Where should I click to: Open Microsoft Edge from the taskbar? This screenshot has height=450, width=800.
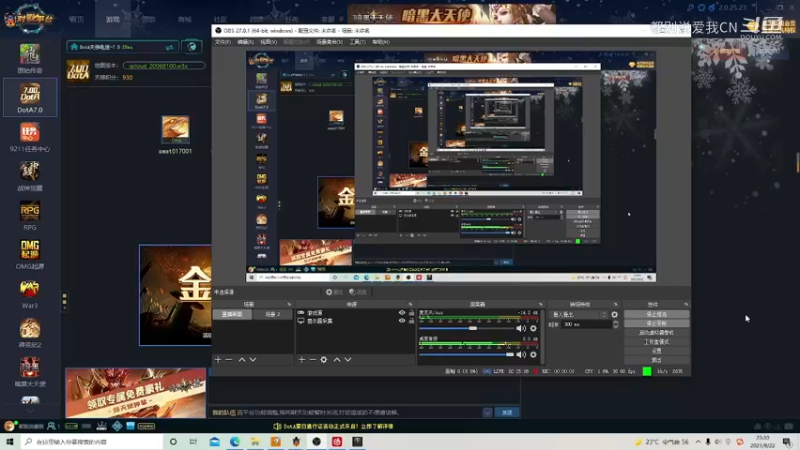click(x=235, y=442)
